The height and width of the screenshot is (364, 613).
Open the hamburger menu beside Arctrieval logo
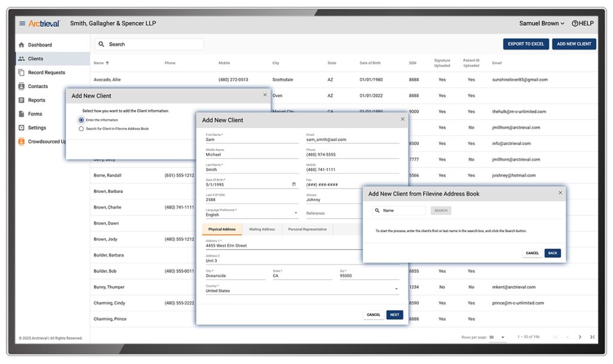pos(22,23)
